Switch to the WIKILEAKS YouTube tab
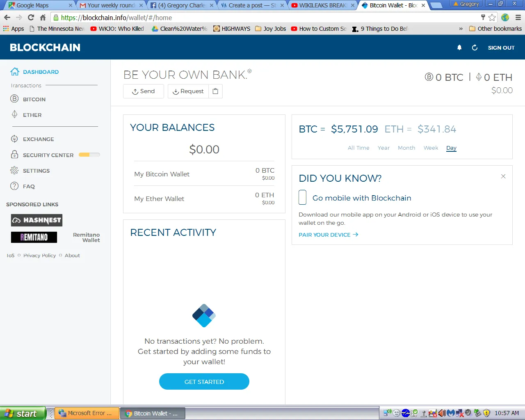 (x=323, y=5)
